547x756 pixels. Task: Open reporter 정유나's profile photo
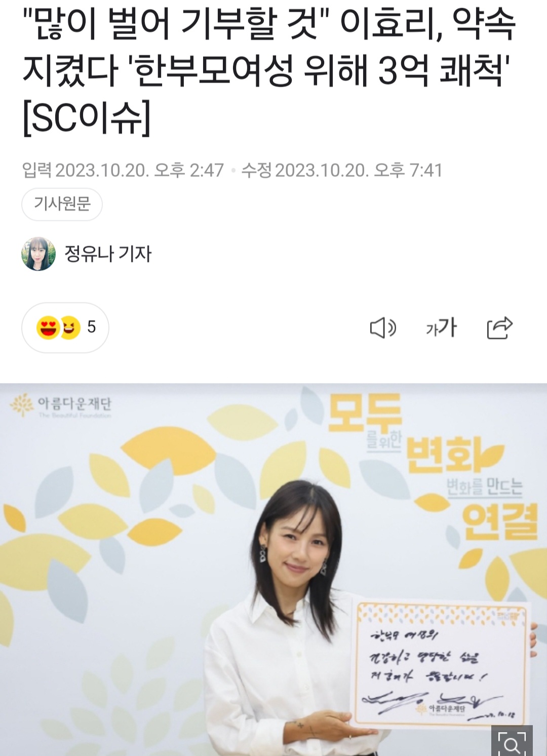click(38, 254)
